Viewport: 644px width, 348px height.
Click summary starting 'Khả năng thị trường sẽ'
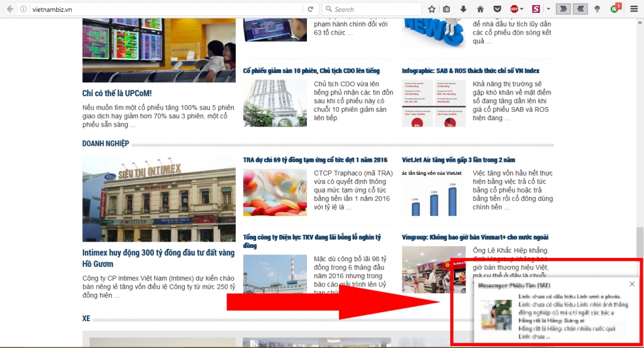click(512, 101)
